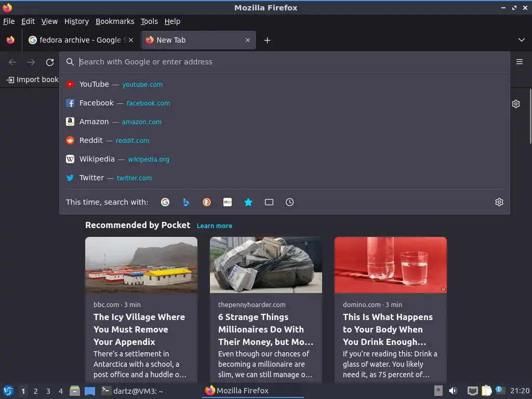Personalize New Tab via gear icon
The width and height of the screenshot is (532, 399).
pos(516,104)
